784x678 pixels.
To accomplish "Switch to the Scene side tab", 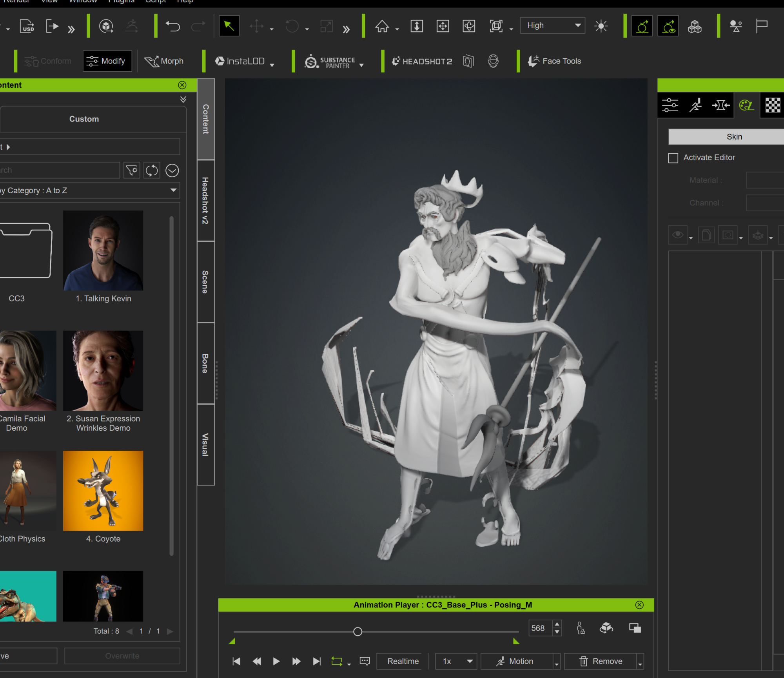I will point(205,282).
